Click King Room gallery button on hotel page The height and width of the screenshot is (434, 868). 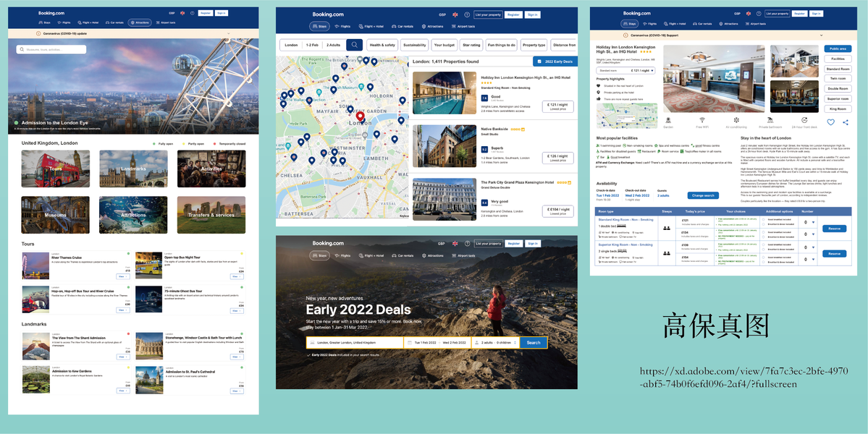(x=838, y=109)
